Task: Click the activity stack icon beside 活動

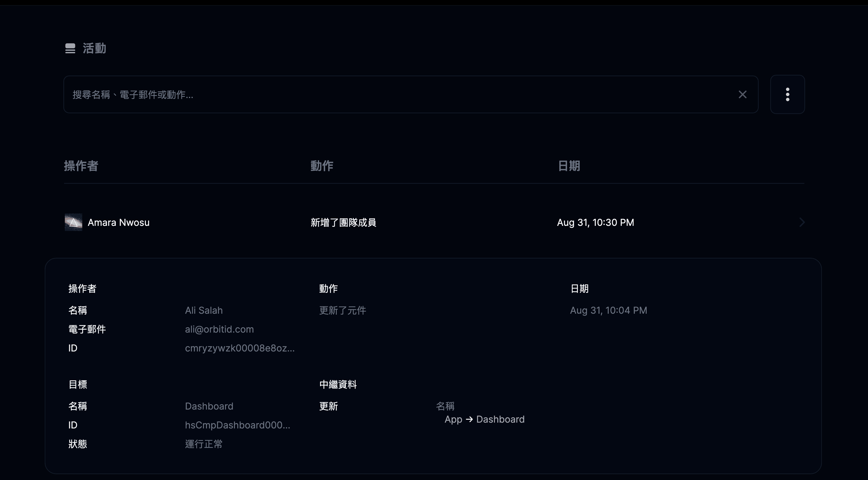Action: point(70,48)
